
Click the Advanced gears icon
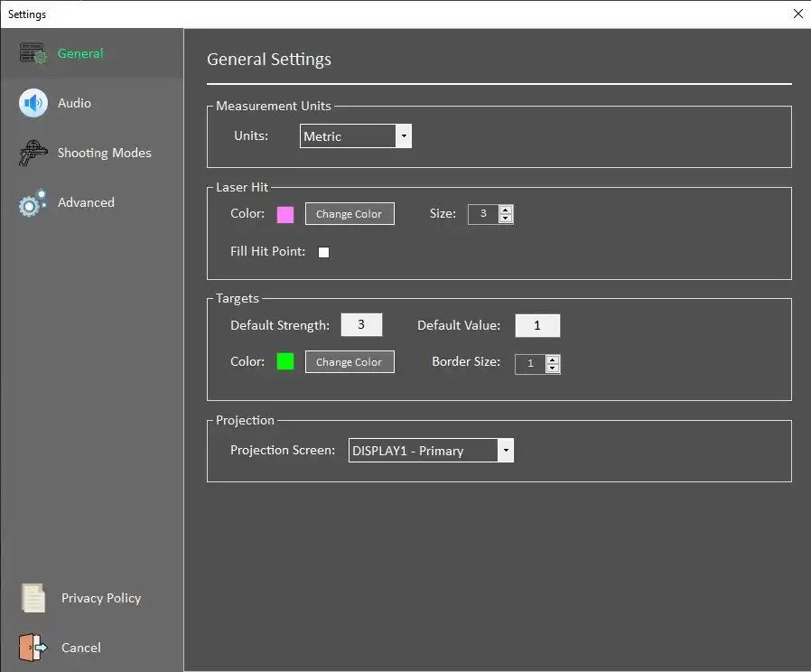33,203
